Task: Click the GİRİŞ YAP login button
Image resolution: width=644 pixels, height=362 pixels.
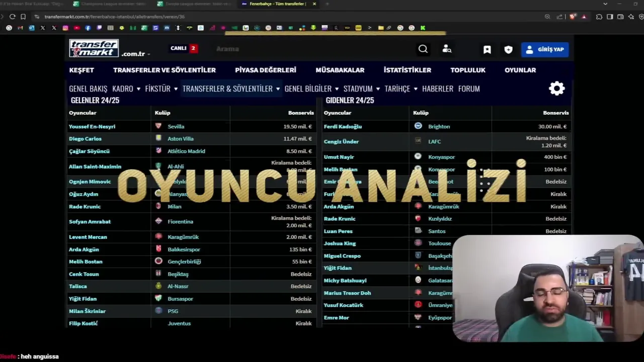Action: (x=545, y=49)
